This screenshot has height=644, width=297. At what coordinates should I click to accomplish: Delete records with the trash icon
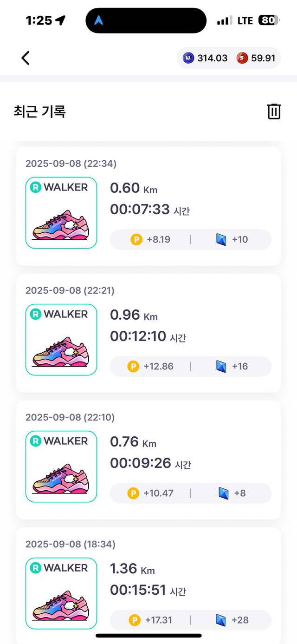click(x=274, y=112)
